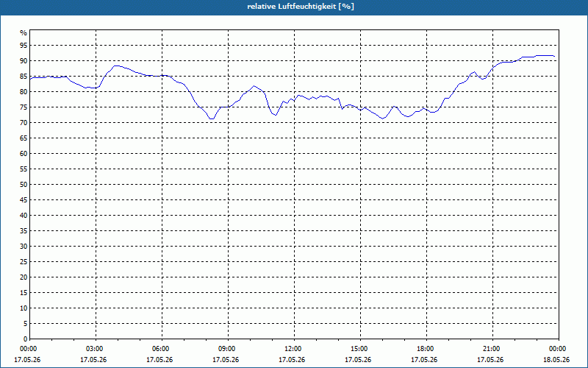
Task: Click the curve start at 00:00
Action: pyautogui.click(x=30, y=79)
